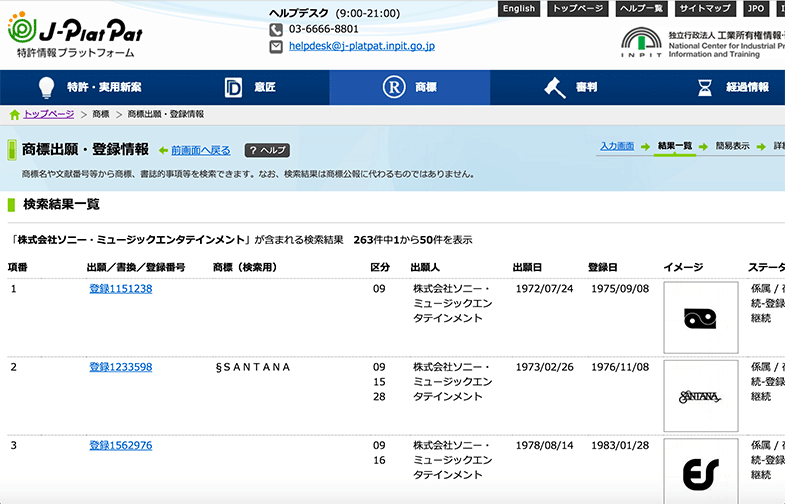The image size is (785, 504).
Task: Open the 意匠 menu
Action: [x=265, y=87]
